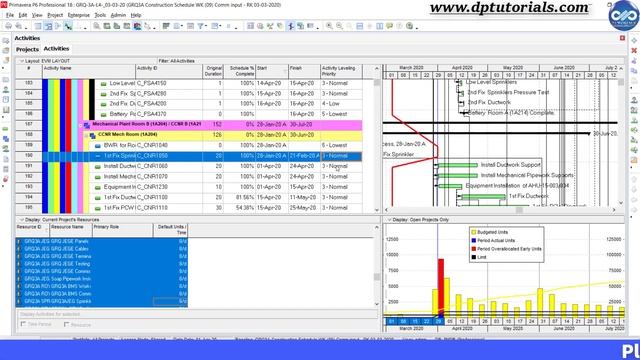640x360 pixels.
Task: Click the red Delete X icon in right bar
Action: point(634,51)
